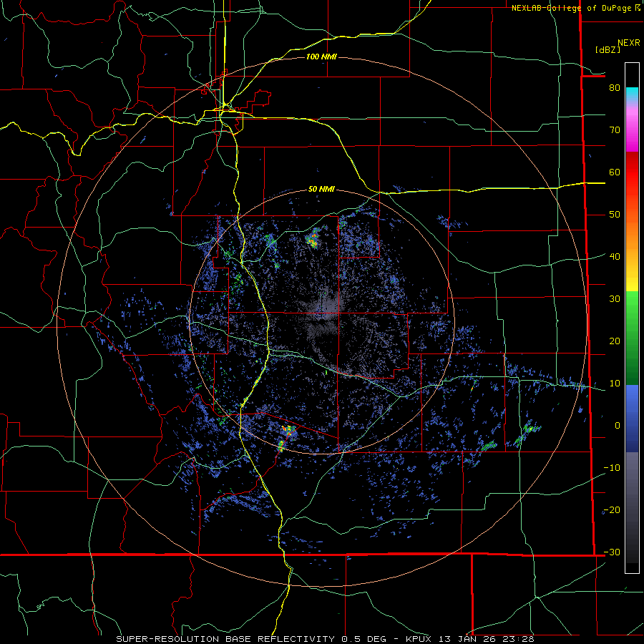Select the 60 value on the dBZ scale
The height and width of the screenshot is (644, 644).
click(x=615, y=172)
